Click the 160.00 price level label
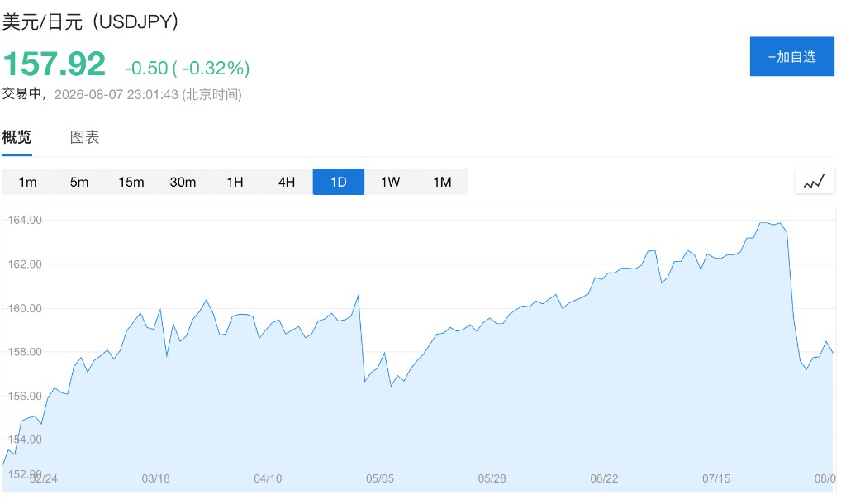The width and height of the screenshot is (846, 504). point(24,308)
